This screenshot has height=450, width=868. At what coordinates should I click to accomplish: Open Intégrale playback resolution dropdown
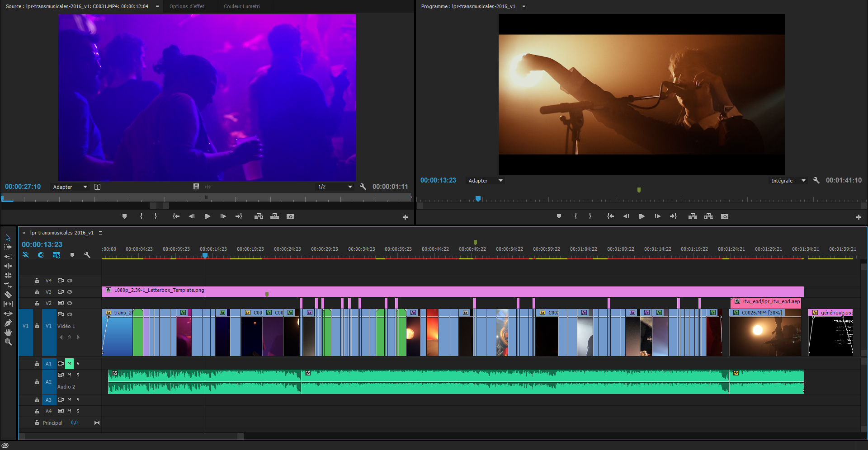point(788,181)
